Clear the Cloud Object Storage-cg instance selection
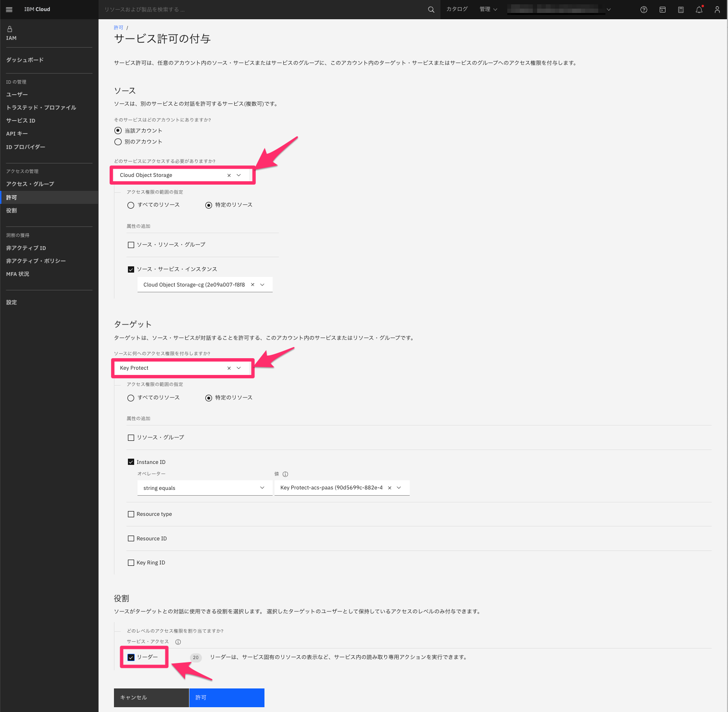The height and width of the screenshot is (712, 728). point(252,285)
